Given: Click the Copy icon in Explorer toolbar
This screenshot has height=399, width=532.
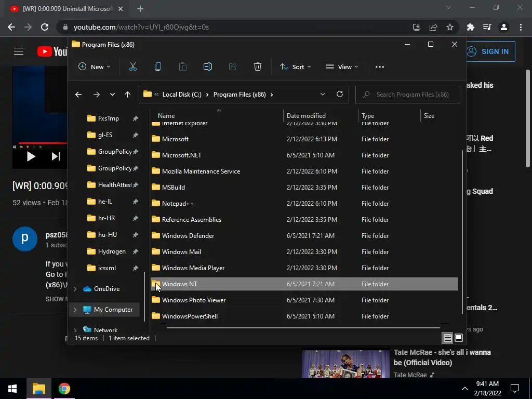Looking at the screenshot, I should point(158,67).
